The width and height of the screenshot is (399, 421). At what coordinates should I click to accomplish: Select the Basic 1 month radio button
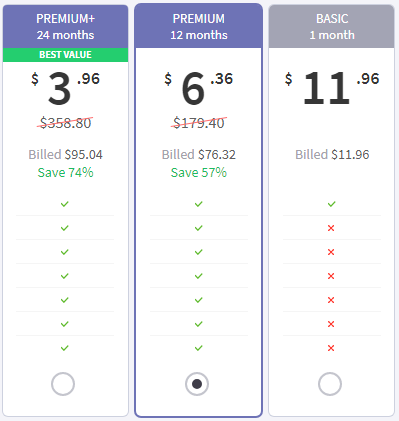(x=330, y=384)
